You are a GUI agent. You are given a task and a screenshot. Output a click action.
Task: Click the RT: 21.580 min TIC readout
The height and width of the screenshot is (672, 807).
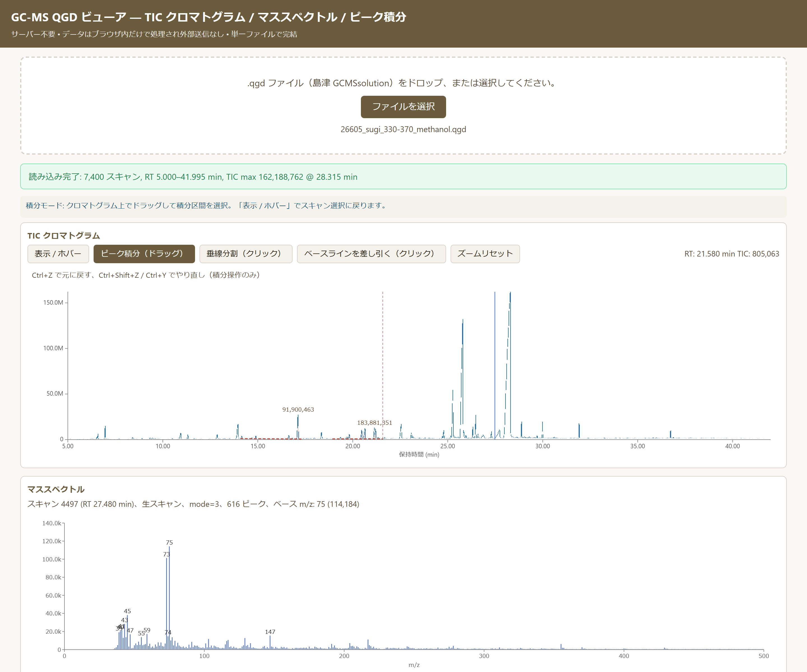tap(732, 254)
